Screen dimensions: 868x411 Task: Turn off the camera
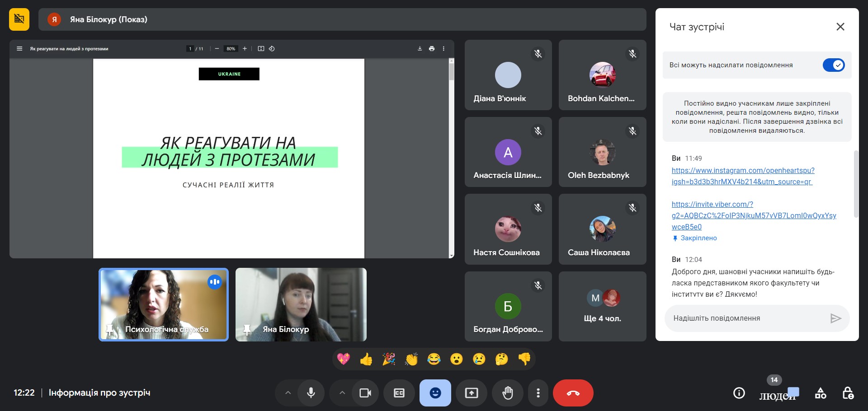click(x=365, y=393)
